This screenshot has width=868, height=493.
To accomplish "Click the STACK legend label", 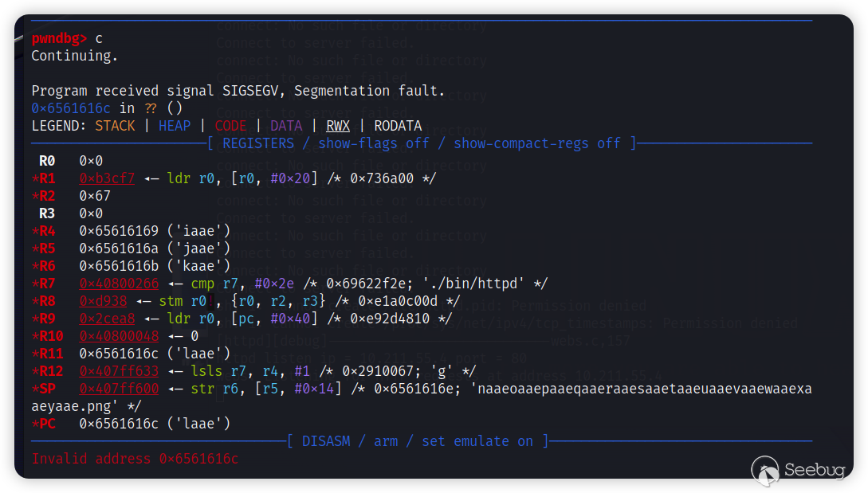I will [x=115, y=126].
